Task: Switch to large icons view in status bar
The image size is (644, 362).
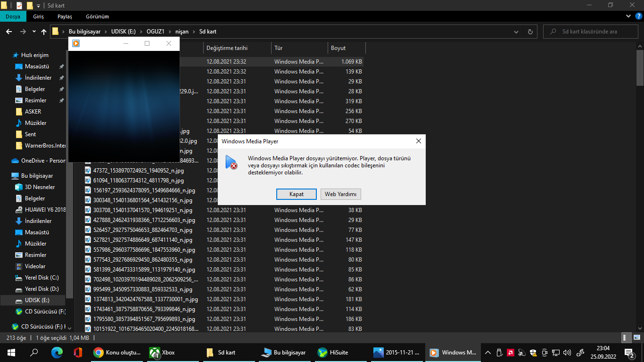Action: pos(636,338)
